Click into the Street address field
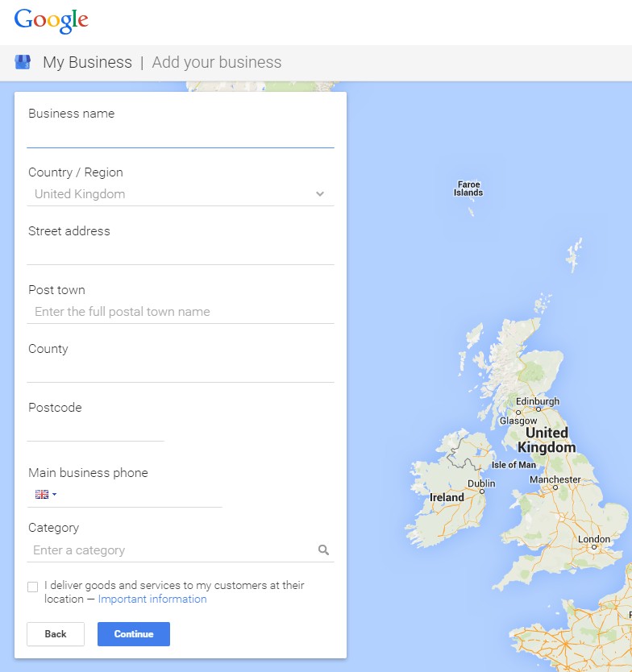 coord(181,253)
